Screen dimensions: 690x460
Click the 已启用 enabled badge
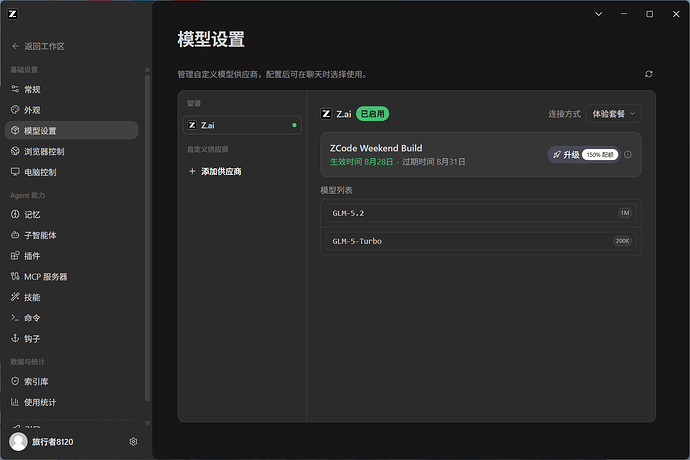point(372,114)
